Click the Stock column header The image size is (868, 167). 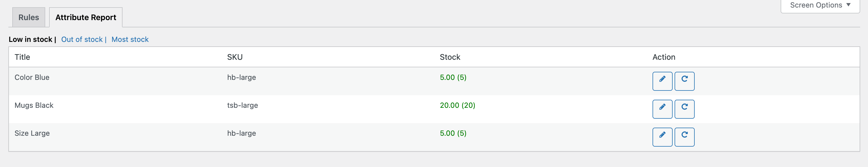(x=450, y=57)
